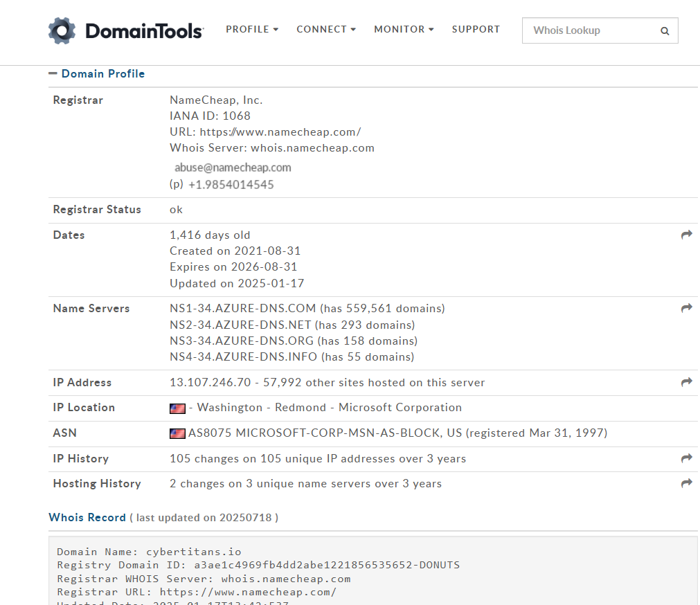Click 'Washington - Redmond - Microsoft Corporation' location text
The width and height of the screenshot is (700, 605).
tap(330, 408)
